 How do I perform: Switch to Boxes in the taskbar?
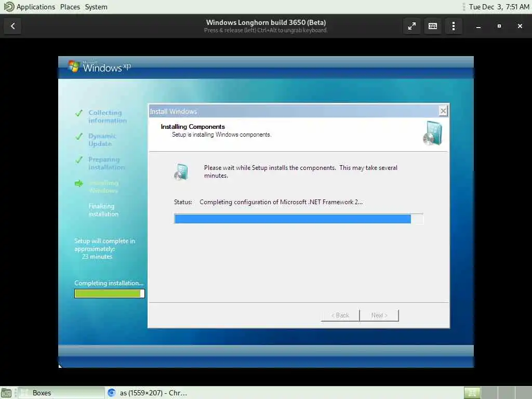[x=61, y=393]
